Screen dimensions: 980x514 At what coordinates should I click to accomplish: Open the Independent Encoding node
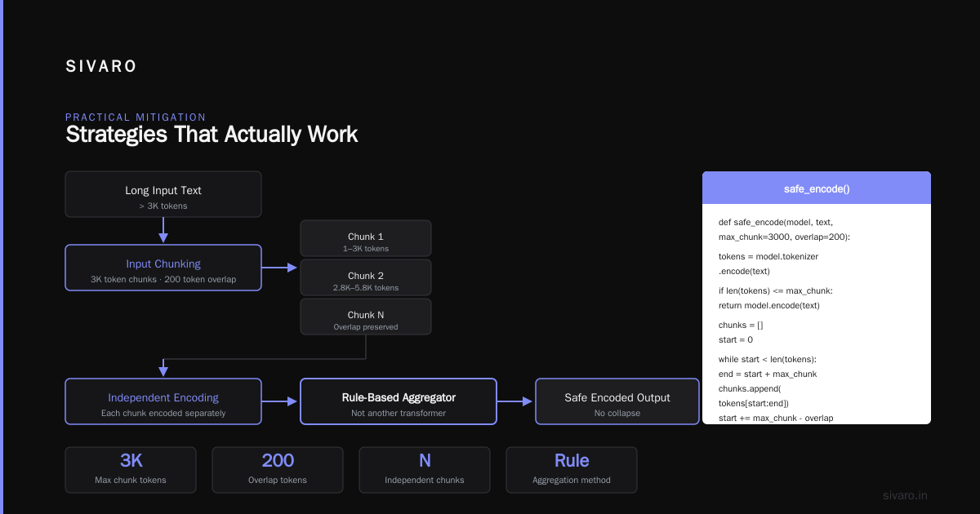pyautogui.click(x=163, y=401)
